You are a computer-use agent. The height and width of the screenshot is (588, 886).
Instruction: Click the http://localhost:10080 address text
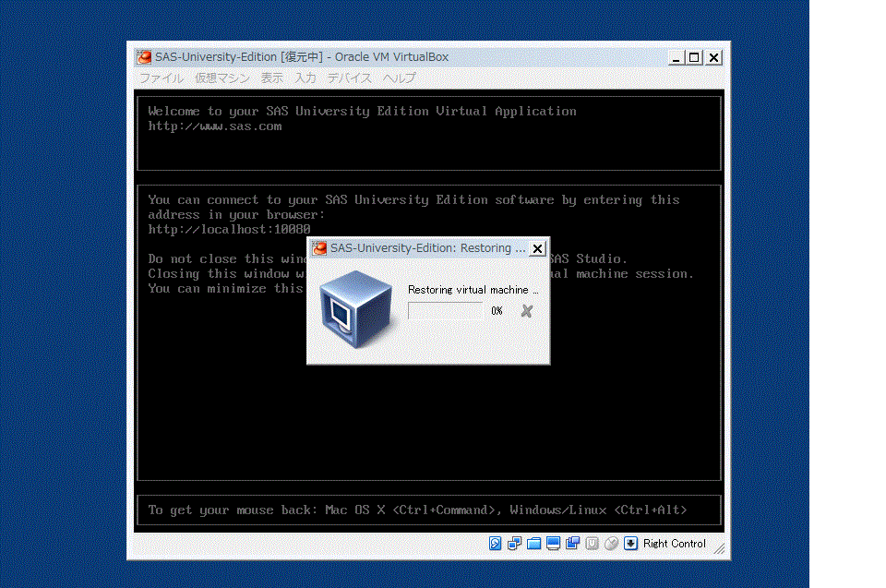[230, 229]
